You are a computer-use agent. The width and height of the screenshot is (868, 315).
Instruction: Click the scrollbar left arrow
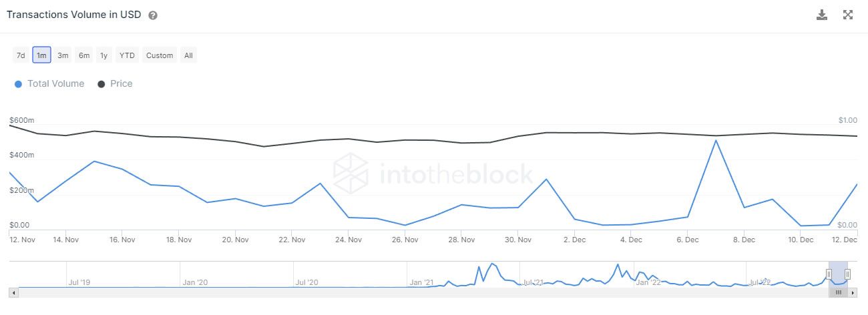[x=12, y=292]
